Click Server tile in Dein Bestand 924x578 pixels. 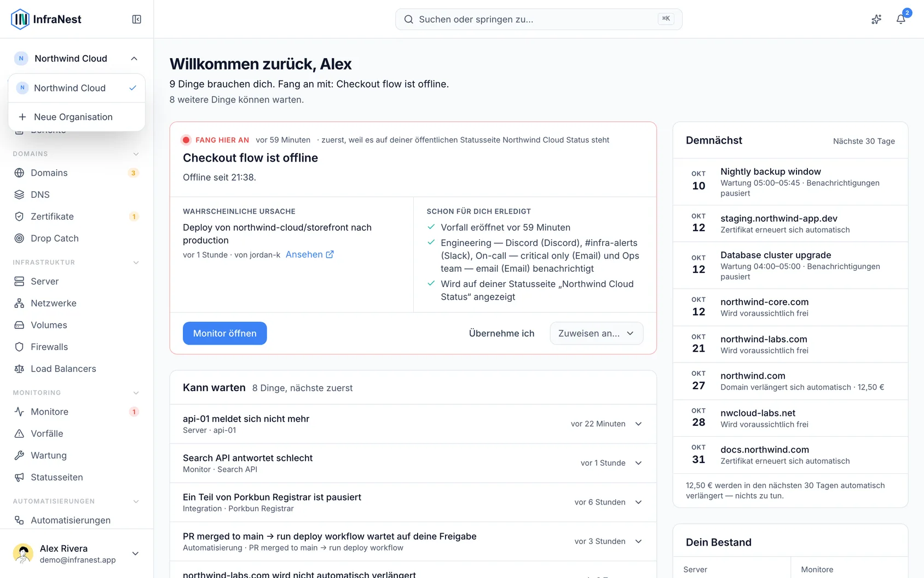(732, 568)
